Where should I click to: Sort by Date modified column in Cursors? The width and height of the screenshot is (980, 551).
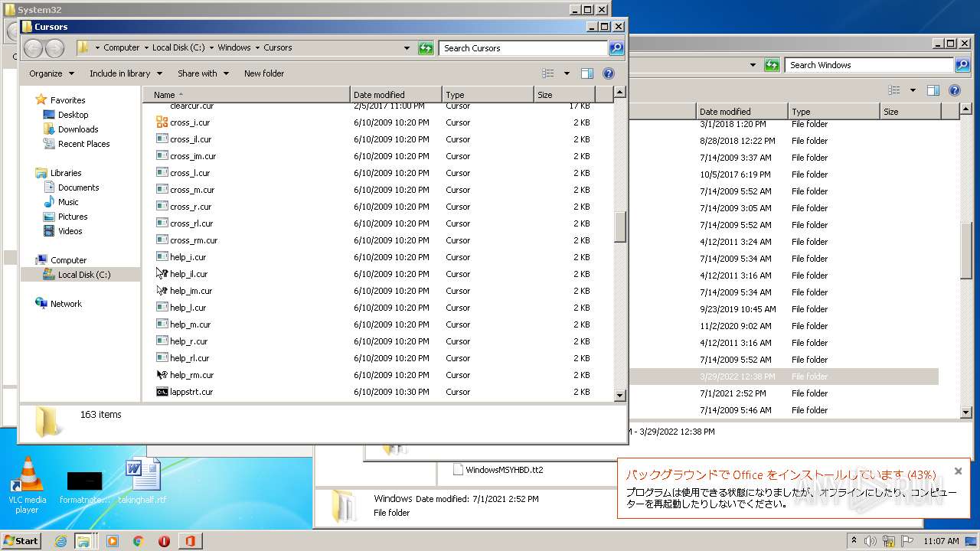point(396,95)
